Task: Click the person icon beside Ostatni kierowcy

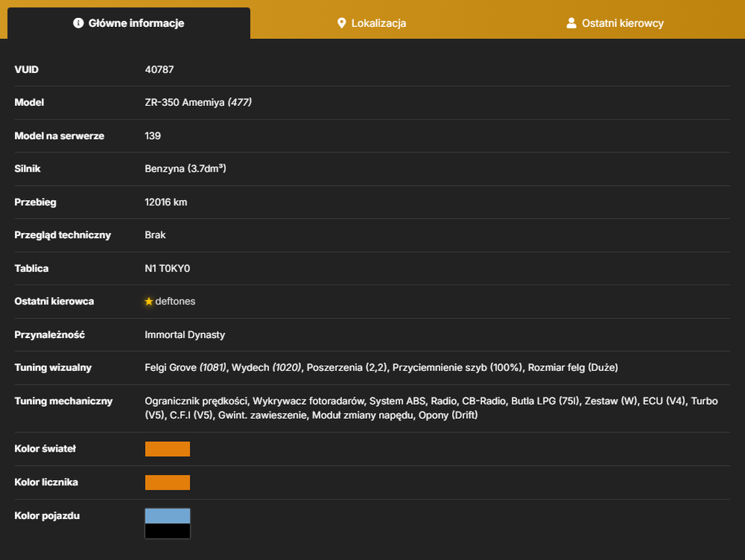Action: (x=571, y=23)
